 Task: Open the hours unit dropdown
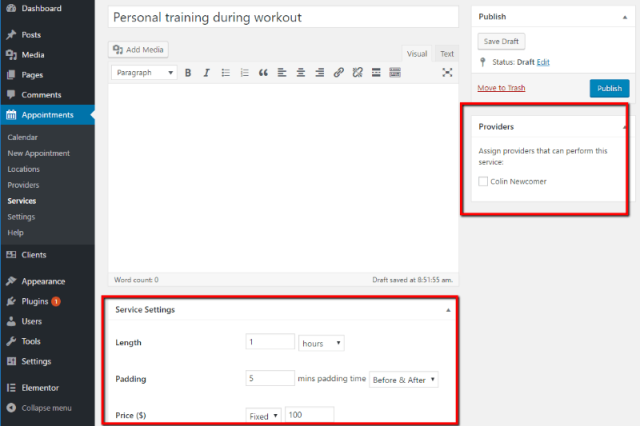[321, 343]
